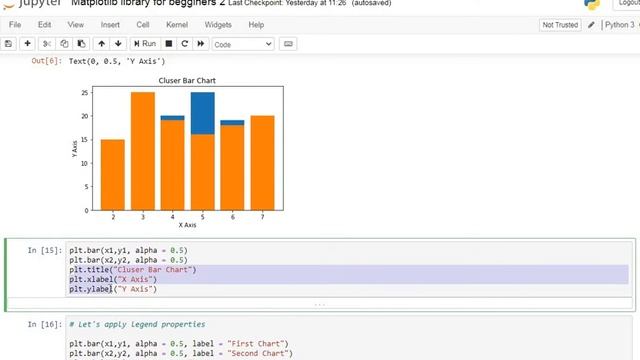Click the plt.title line in cell 15
This screenshot has width=640, height=360.
pos(133,270)
